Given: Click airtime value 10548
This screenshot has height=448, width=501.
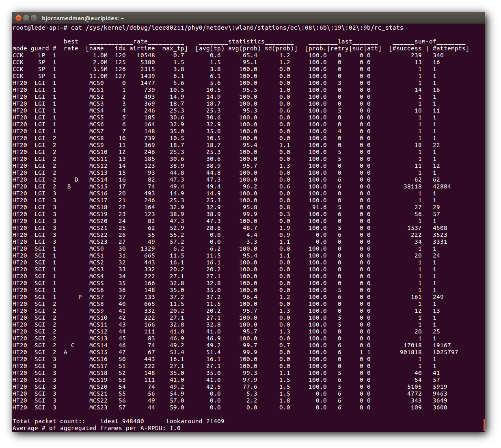Looking at the screenshot, I should tap(146, 55).
